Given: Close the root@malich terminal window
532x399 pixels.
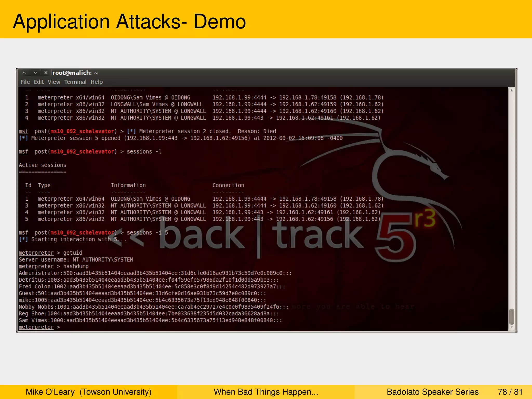Looking at the screenshot, I should click(x=46, y=73).
